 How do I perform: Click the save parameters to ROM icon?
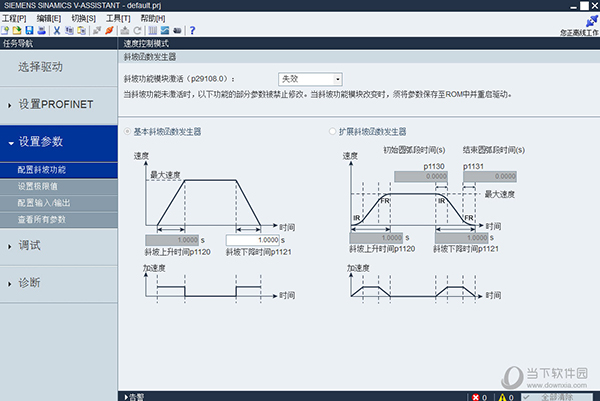(x=125, y=31)
